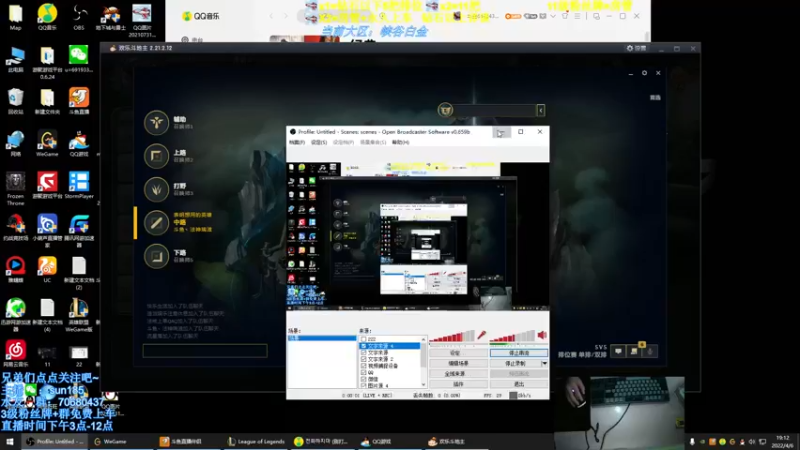
Task: Toggle the 文字来源 2 source checkbox
Action: 364,359
